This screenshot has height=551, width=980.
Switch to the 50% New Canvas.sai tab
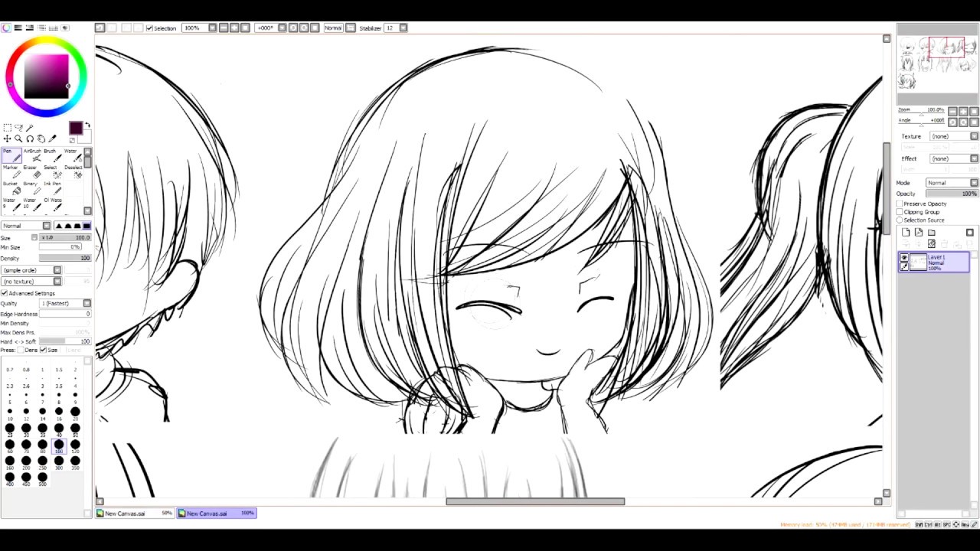click(x=134, y=513)
